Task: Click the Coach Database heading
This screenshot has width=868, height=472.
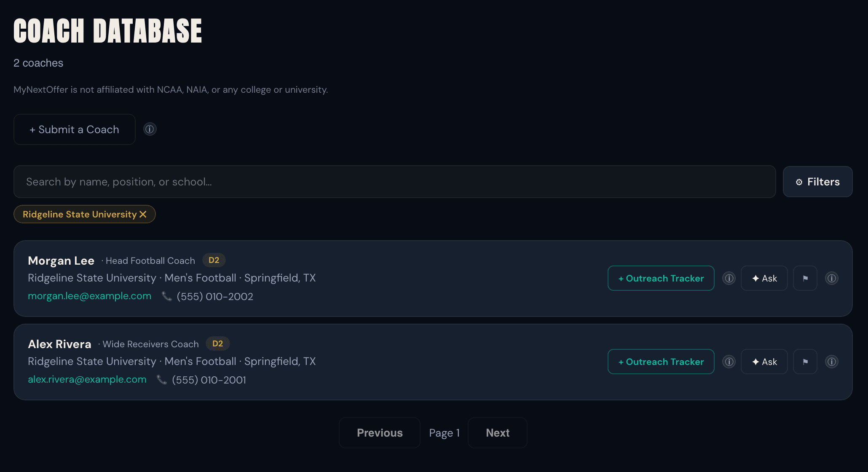Action: [108, 31]
